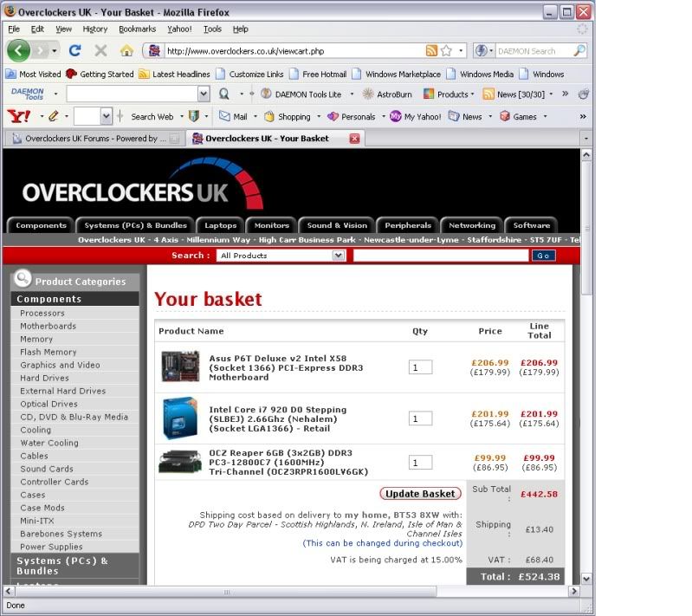Bookmark this page with the star icon
This screenshot has width=692, height=616.
(x=446, y=51)
